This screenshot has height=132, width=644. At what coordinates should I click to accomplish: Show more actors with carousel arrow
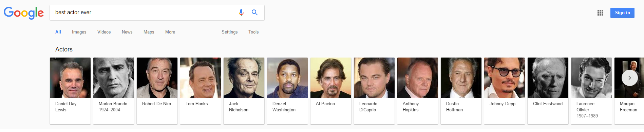tap(629, 78)
